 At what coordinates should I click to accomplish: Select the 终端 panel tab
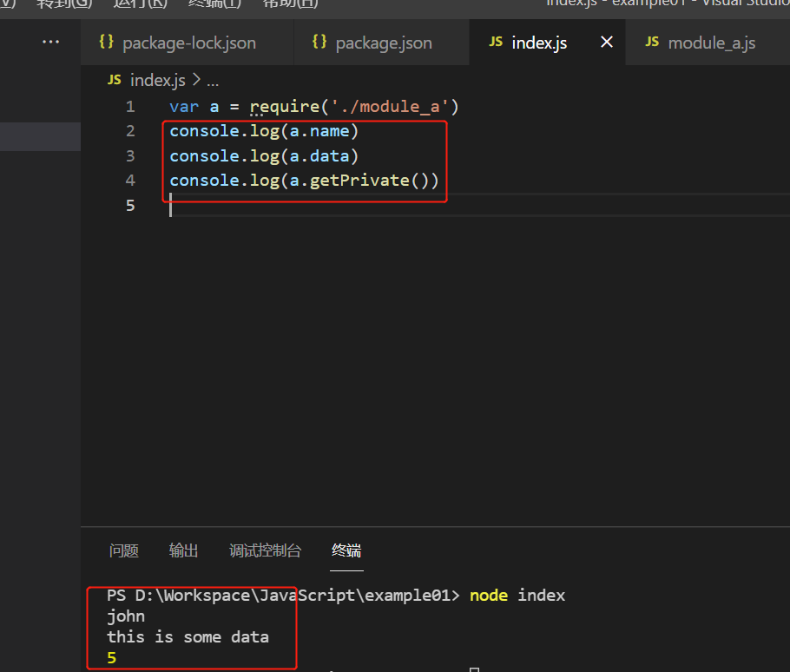click(346, 550)
